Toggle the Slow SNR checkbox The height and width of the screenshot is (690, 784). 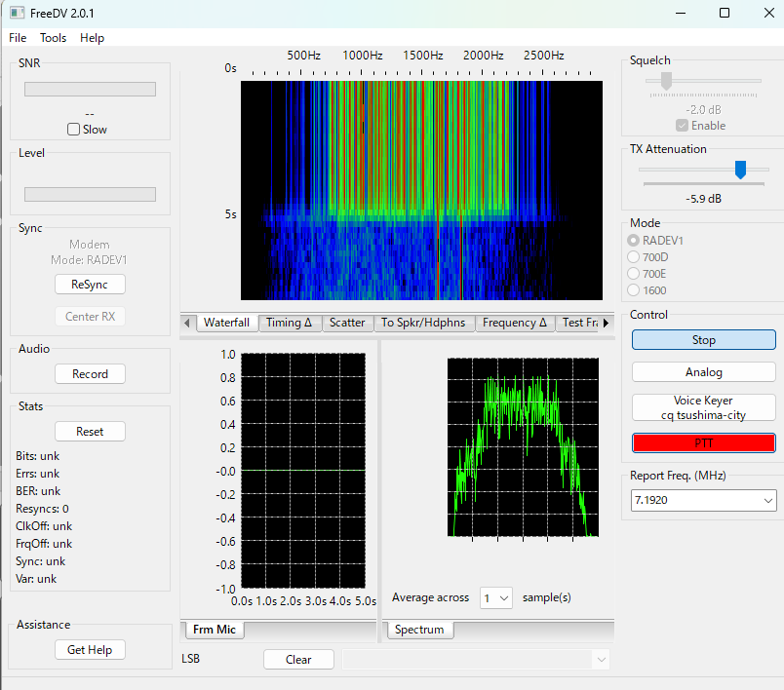[x=73, y=130]
